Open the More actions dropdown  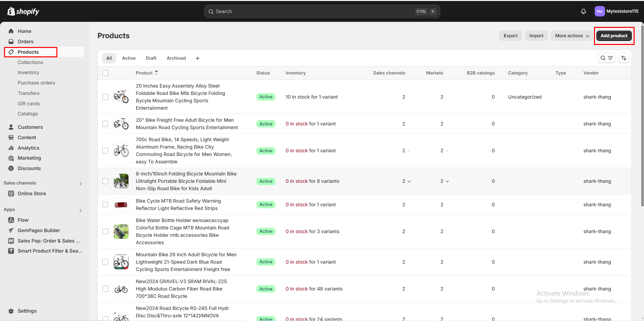[x=572, y=36]
